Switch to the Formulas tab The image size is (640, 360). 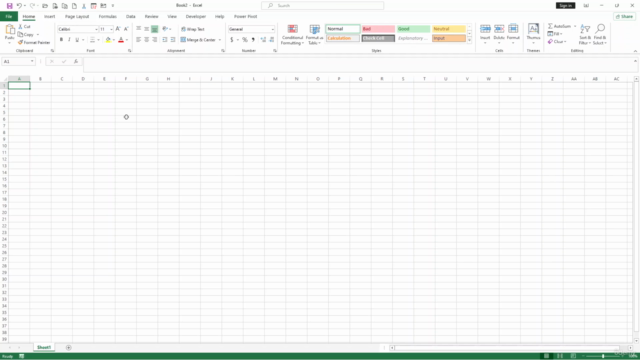(x=107, y=16)
